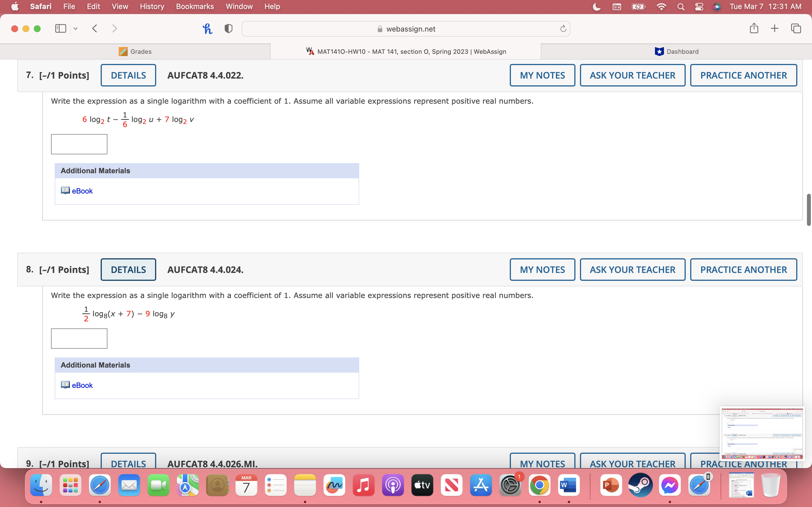The height and width of the screenshot is (507, 812).
Task: Open the Bookmarks menu
Action: tap(195, 6)
